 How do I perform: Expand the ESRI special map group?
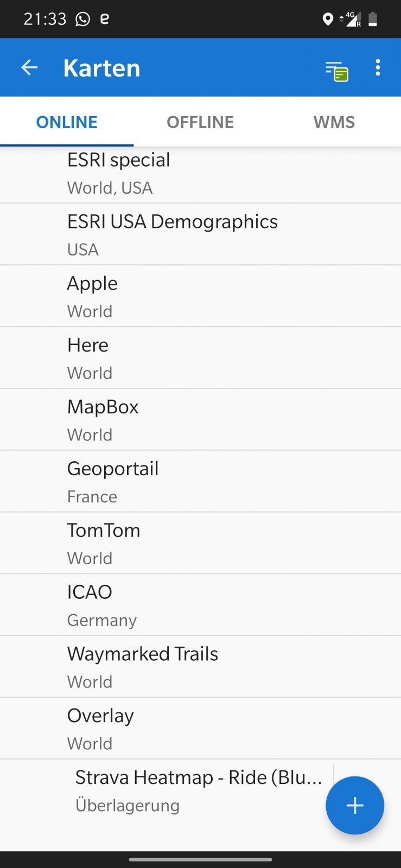click(x=200, y=173)
